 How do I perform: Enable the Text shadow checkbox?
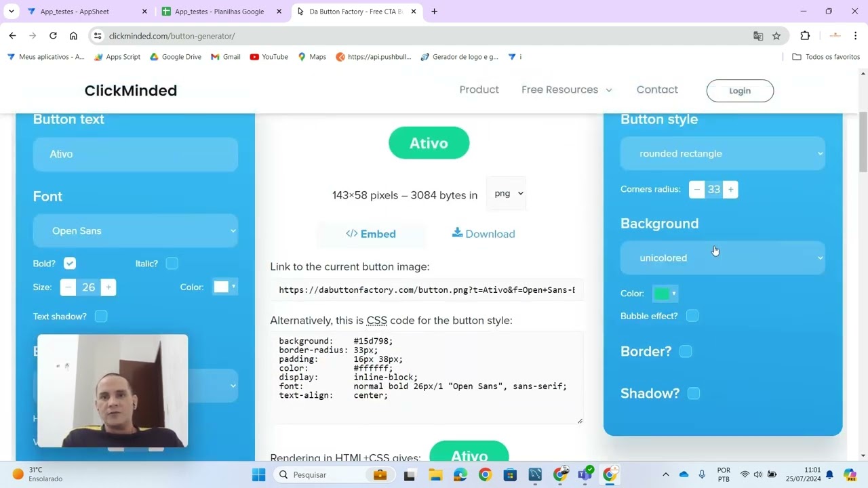coord(101,317)
